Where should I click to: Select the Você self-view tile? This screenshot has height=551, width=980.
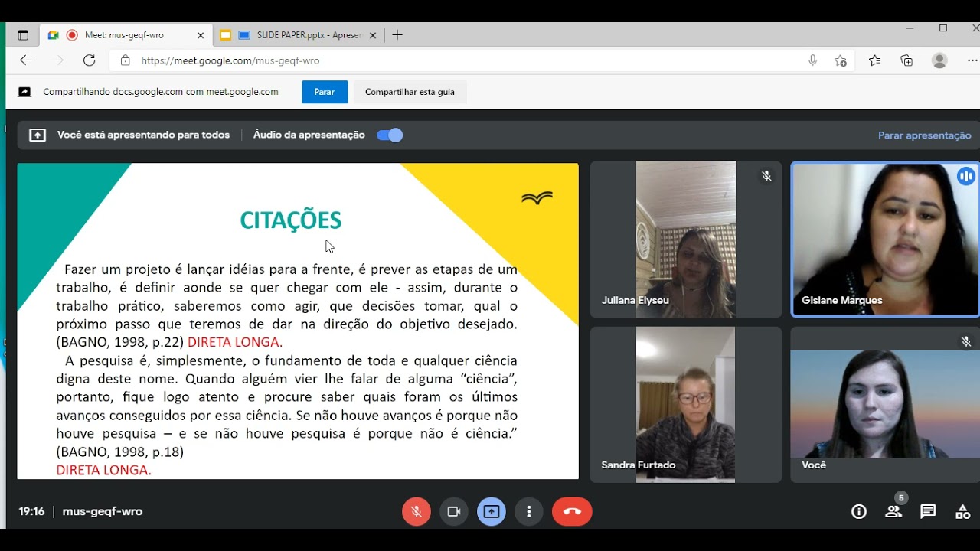(885, 405)
